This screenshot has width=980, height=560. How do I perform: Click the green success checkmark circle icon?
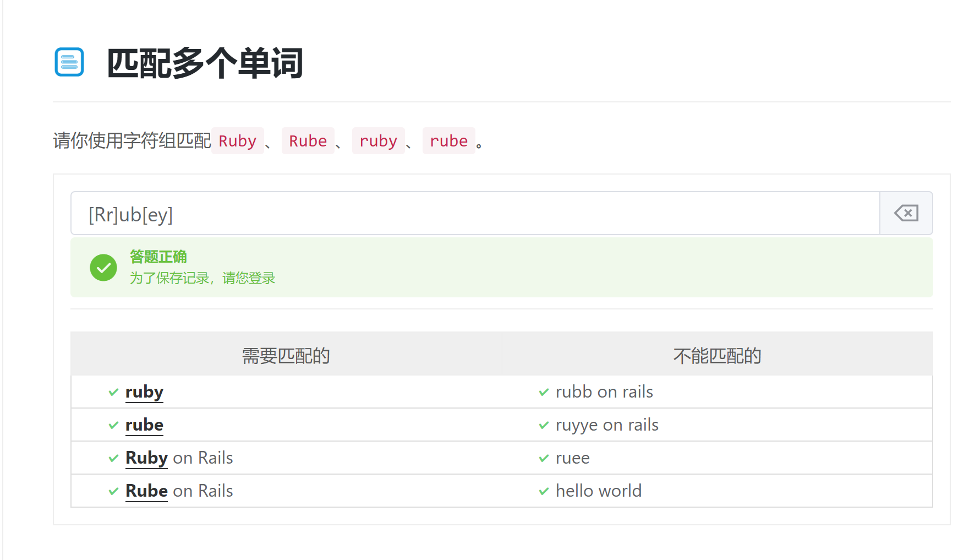tap(103, 268)
